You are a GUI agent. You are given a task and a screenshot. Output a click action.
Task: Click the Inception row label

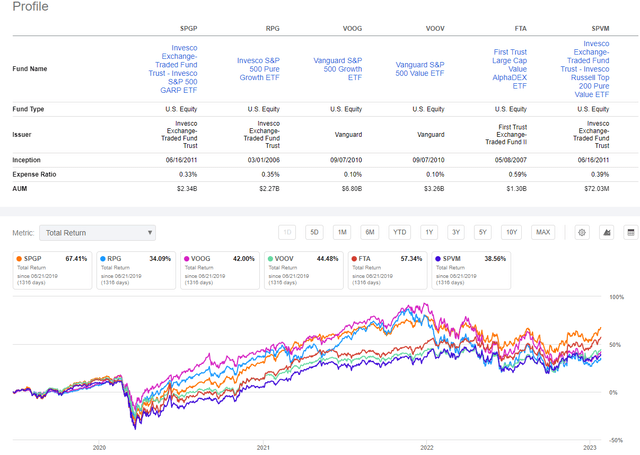click(x=27, y=160)
